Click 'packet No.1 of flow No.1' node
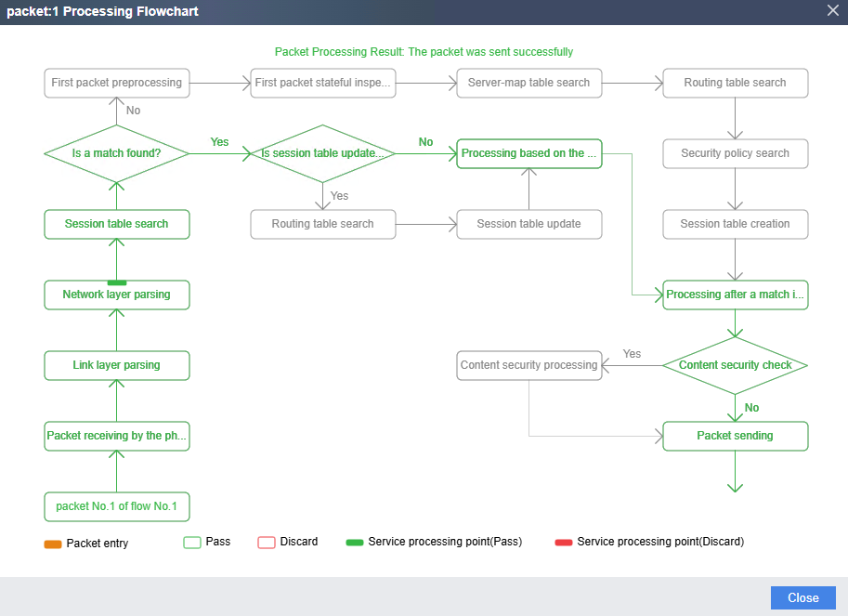This screenshot has height=616, width=848. [117, 506]
